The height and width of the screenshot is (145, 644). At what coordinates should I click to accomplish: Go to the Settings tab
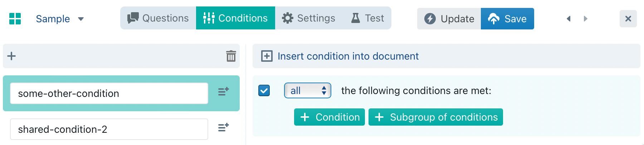pyautogui.click(x=308, y=18)
